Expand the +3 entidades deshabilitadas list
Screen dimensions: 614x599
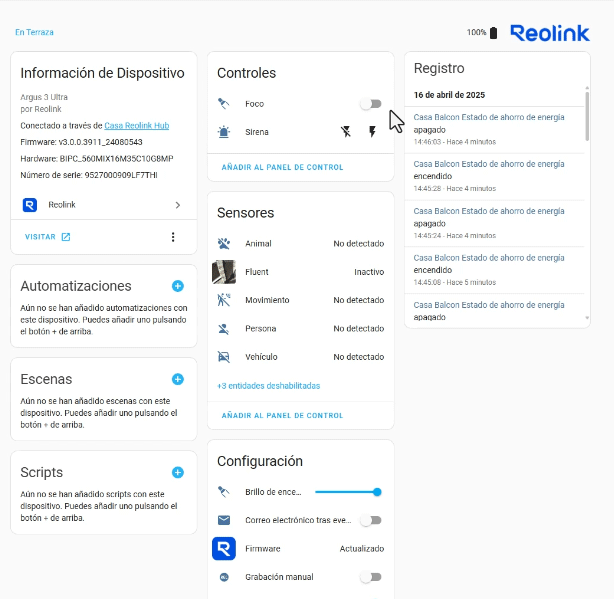[x=269, y=386]
